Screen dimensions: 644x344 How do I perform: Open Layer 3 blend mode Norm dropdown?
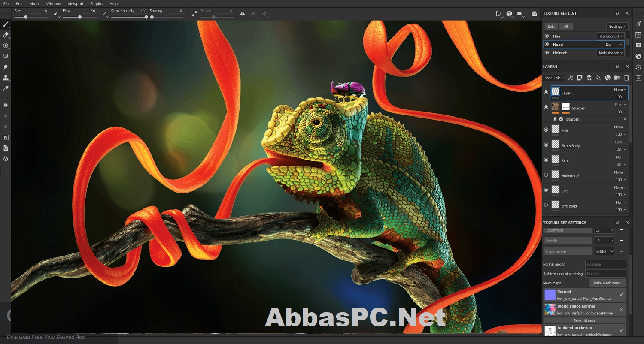[x=620, y=90]
